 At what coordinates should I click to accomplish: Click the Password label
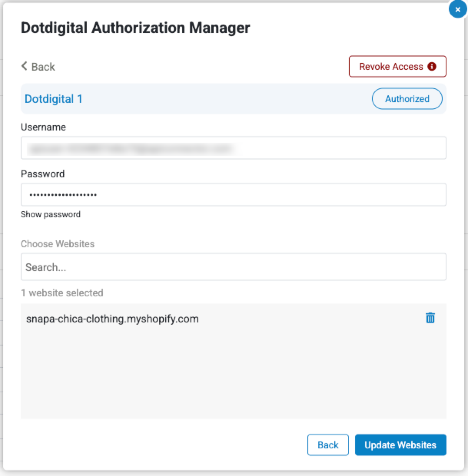pyautogui.click(x=43, y=174)
